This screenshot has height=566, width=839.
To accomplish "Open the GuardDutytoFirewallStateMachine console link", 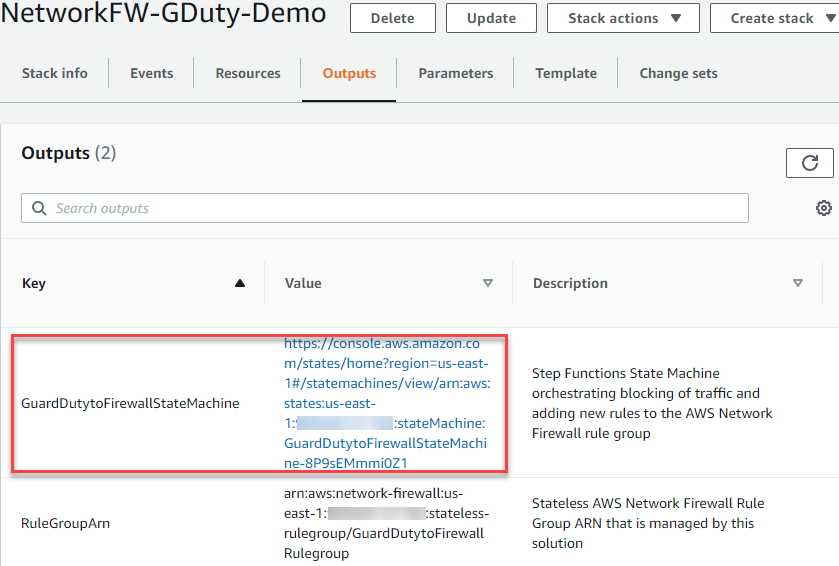I will point(387,403).
